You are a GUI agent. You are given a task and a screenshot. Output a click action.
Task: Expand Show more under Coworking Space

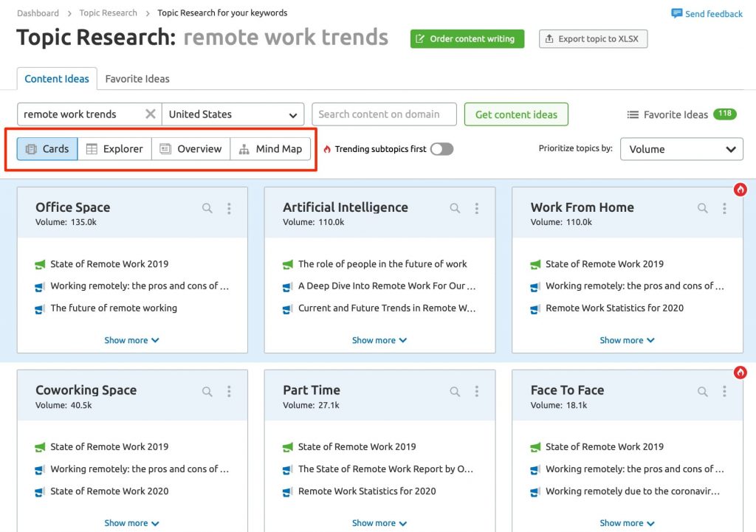click(131, 522)
